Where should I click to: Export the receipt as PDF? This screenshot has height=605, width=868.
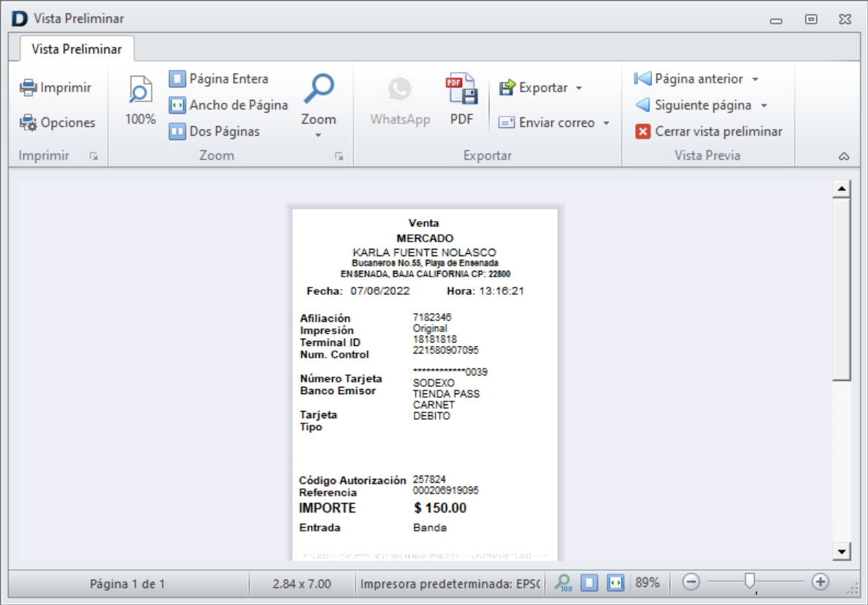point(461,96)
